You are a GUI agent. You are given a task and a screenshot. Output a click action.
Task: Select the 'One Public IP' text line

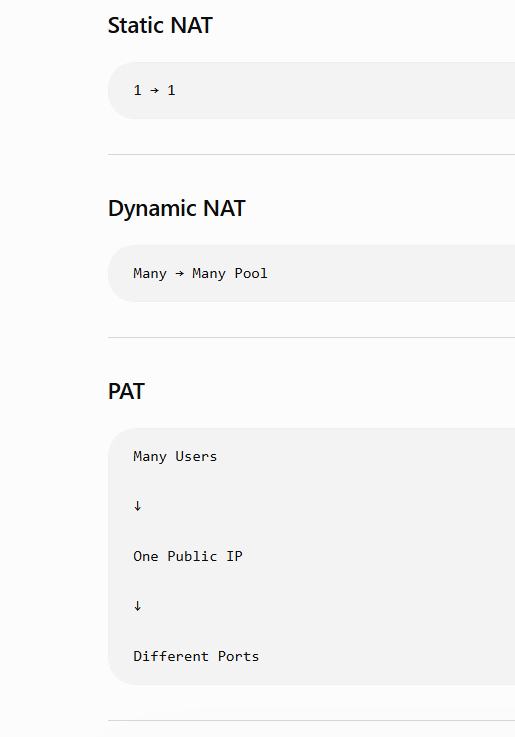[188, 557]
